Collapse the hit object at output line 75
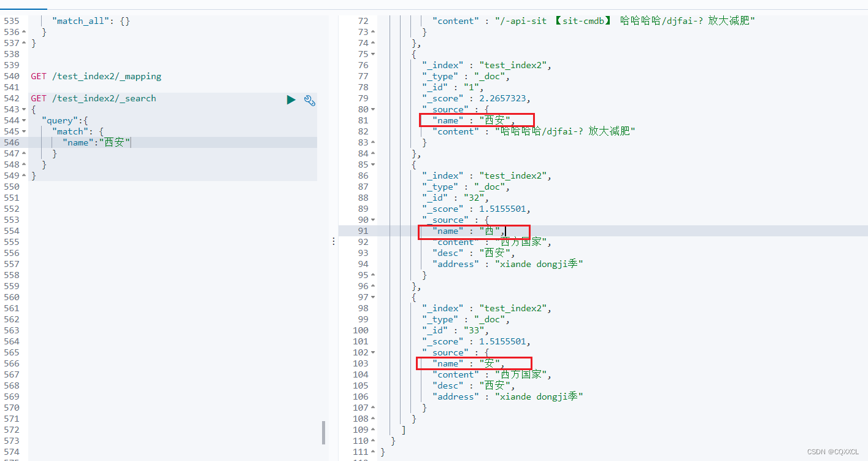868x461 pixels. (x=373, y=54)
